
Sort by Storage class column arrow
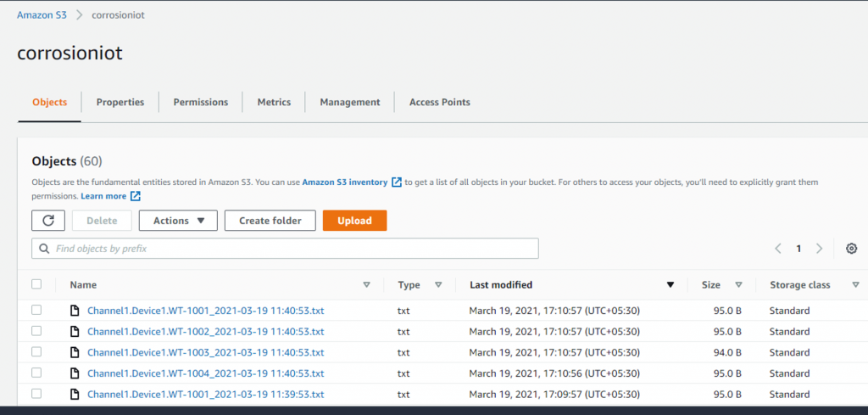coord(855,285)
